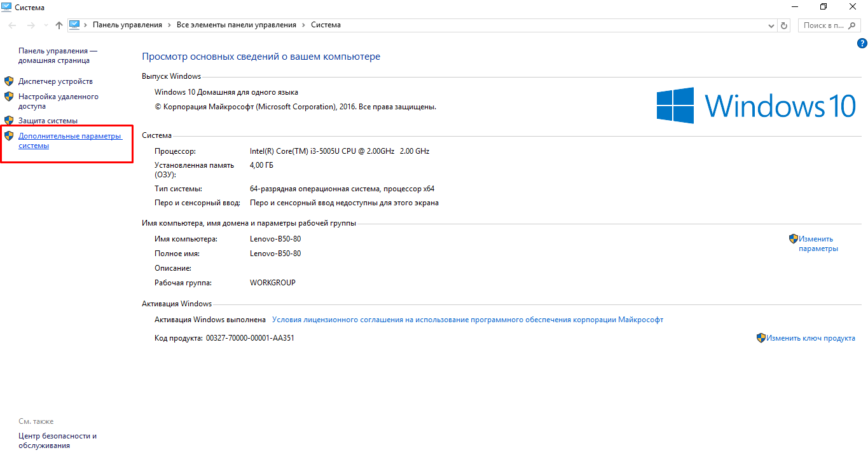The height and width of the screenshot is (462, 868).
Task: Click the heading 'Просмотр основных сведений о вашем компьютере'
Action: (x=261, y=57)
